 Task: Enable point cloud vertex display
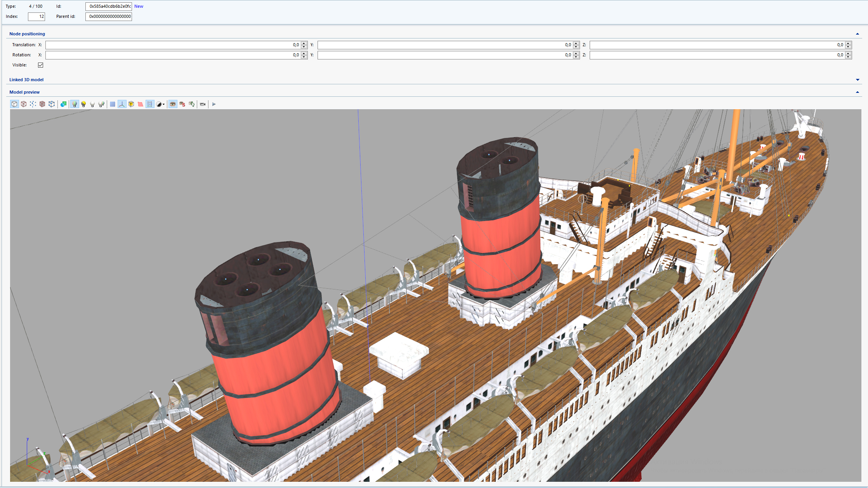pos(33,104)
